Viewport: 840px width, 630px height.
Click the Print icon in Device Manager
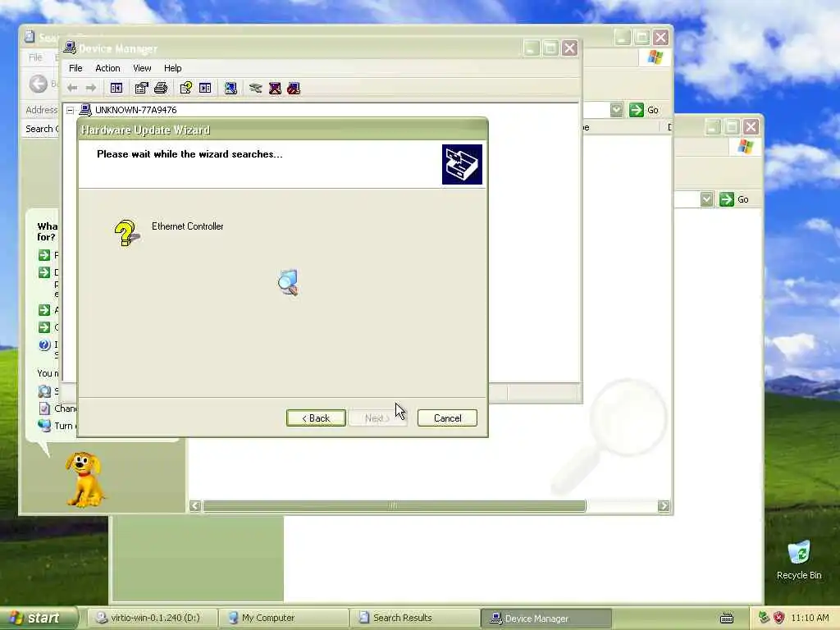[x=161, y=88]
